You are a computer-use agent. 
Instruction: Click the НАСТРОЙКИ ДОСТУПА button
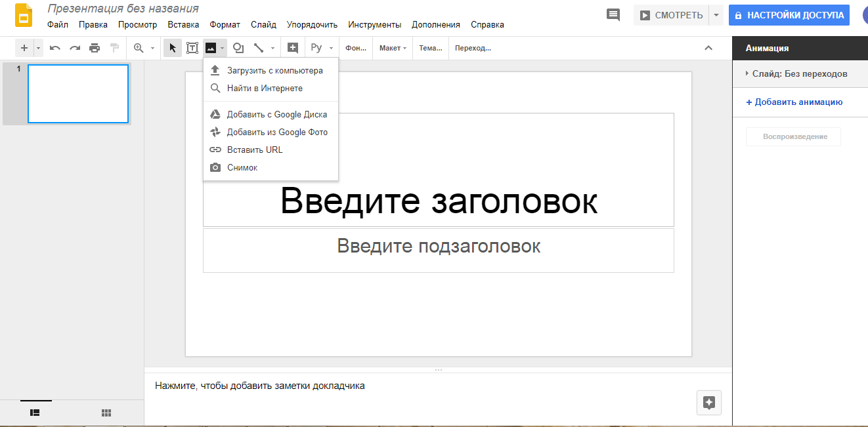(x=789, y=14)
